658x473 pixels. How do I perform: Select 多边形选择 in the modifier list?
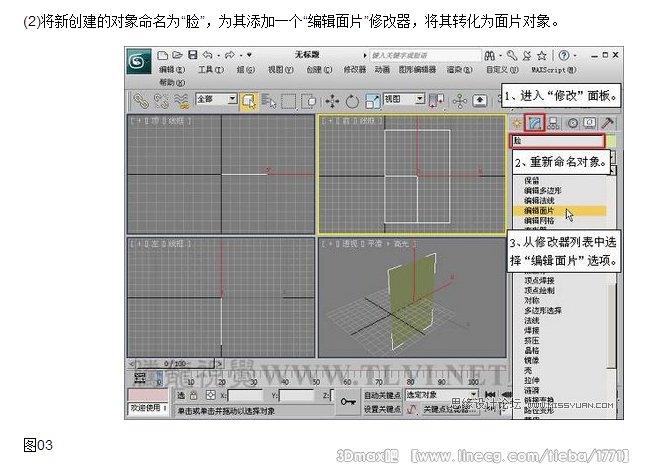pos(543,311)
